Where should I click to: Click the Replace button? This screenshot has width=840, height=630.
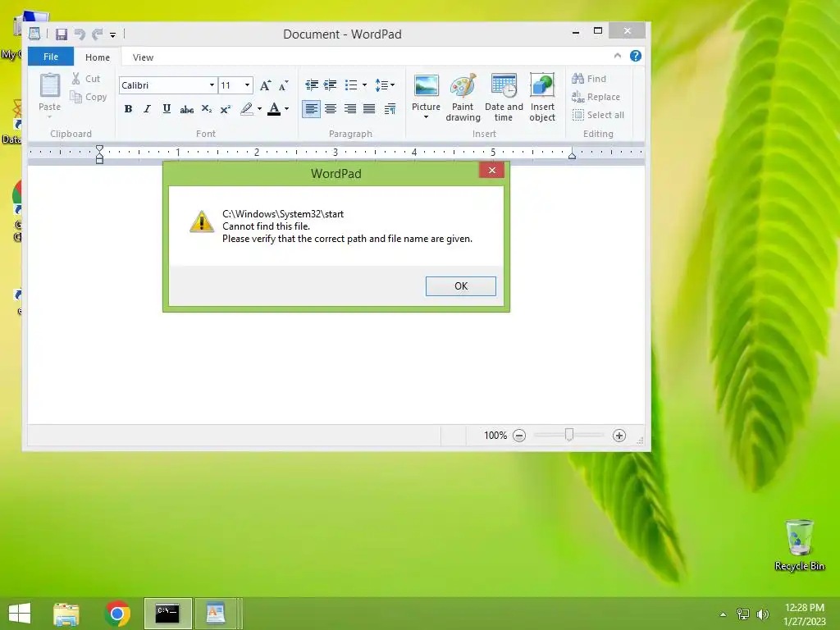pyautogui.click(x=596, y=97)
